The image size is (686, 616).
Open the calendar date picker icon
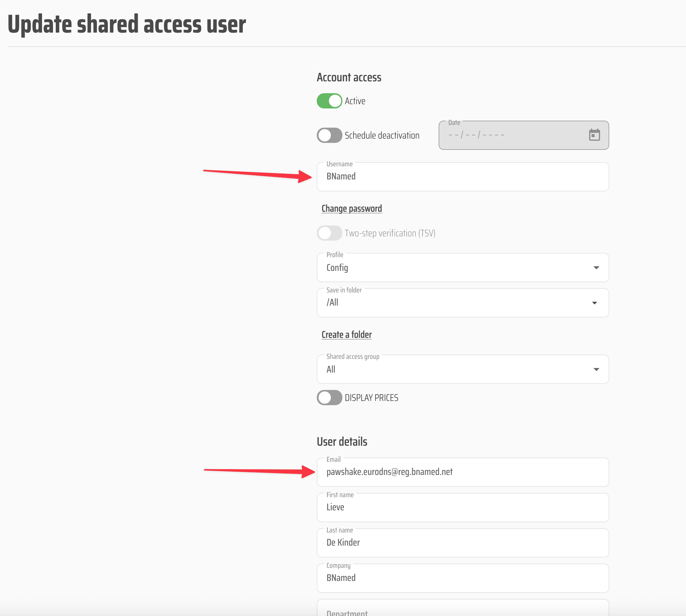(594, 135)
